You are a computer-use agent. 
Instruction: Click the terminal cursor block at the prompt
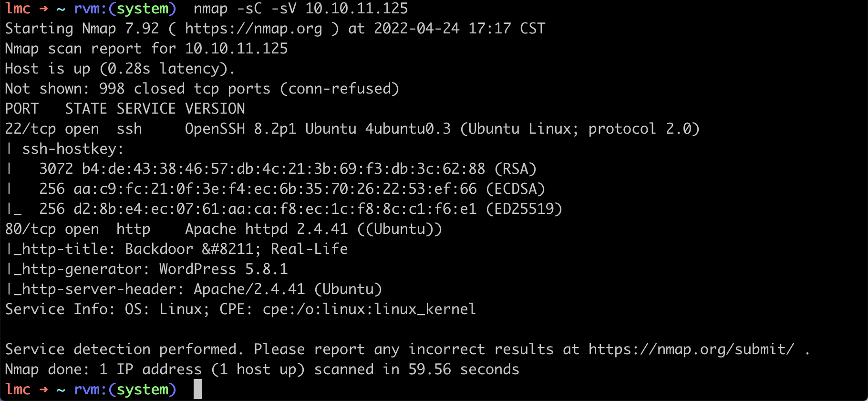click(x=198, y=389)
